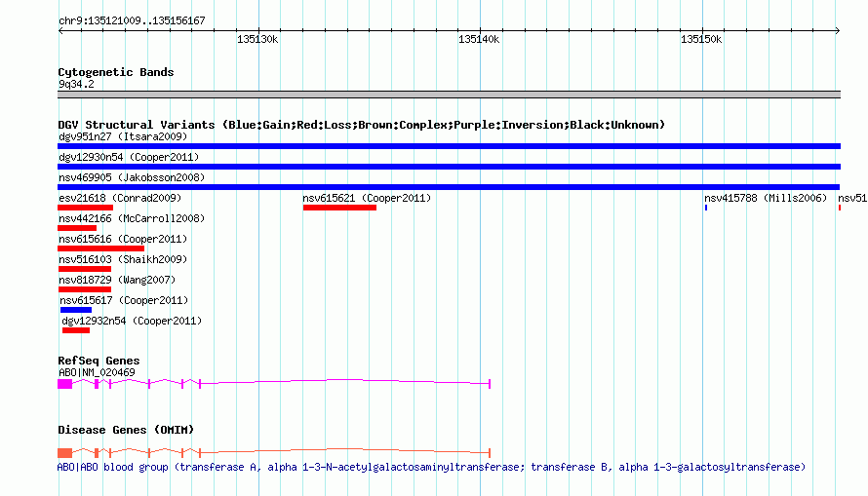The width and height of the screenshot is (868, 496).
Task: Open the dgv951n27 (Itsara2009) variant label
Action: point(123,136)
